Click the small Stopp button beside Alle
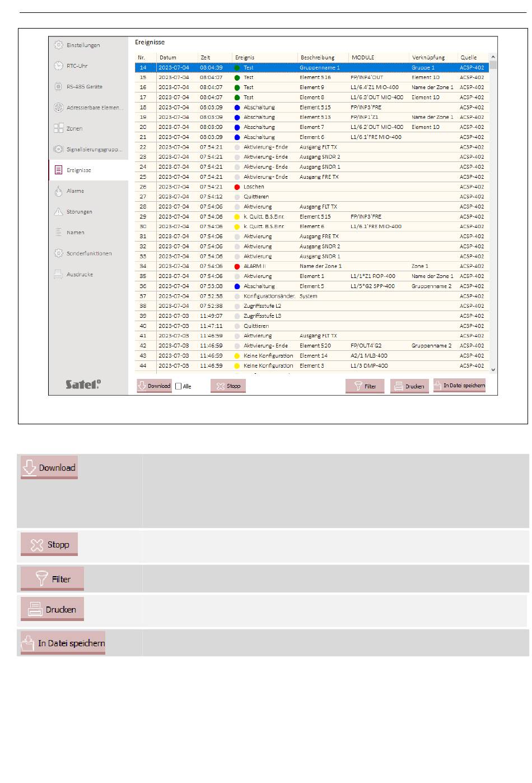 228,386
